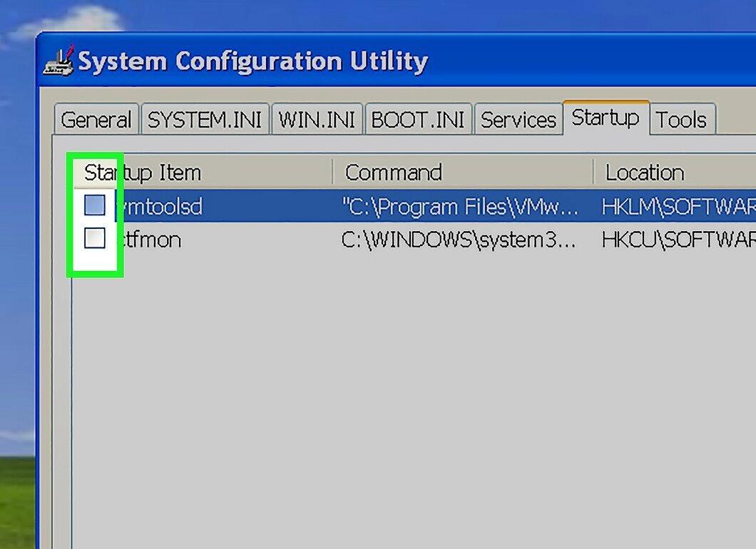Open the Services tab

pyautogui.click(x=519, y=119)
